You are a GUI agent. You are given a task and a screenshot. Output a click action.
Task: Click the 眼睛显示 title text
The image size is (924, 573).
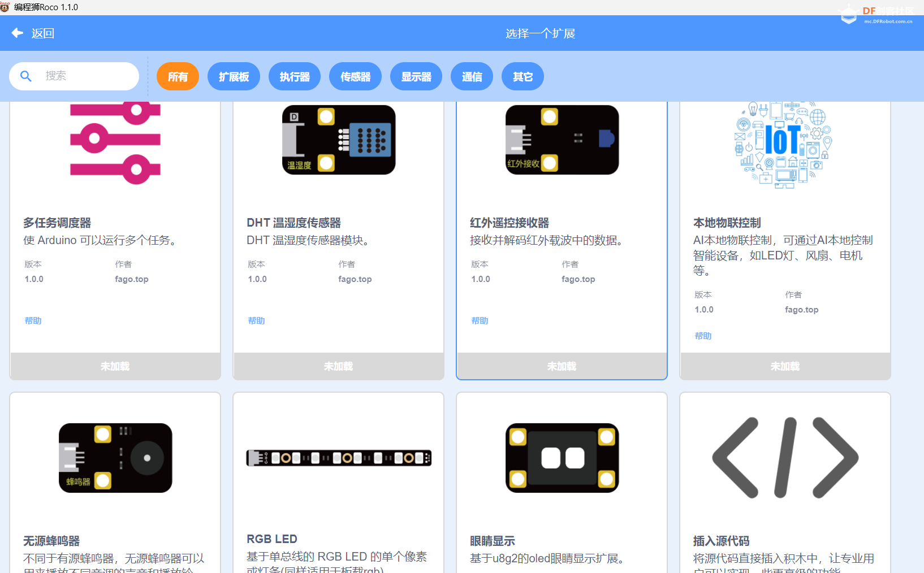[x=493, y=541]
